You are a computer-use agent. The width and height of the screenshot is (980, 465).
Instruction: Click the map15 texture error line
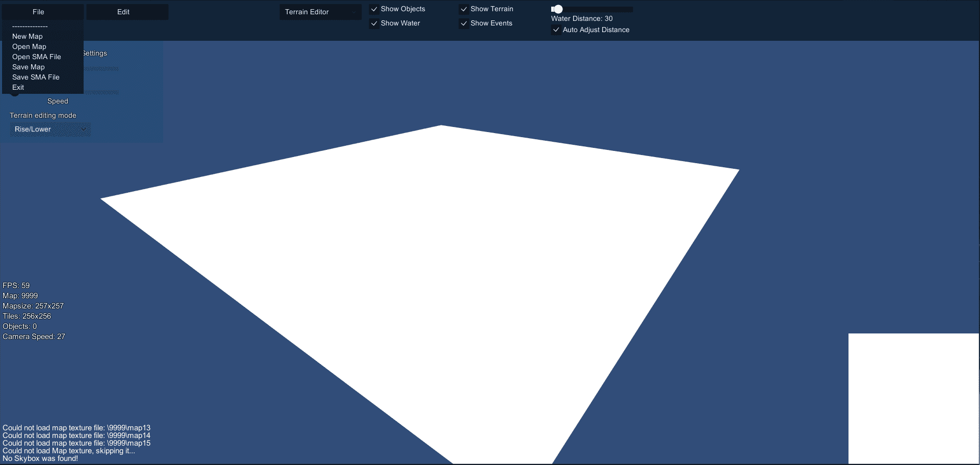pyautogui.click(x=76, y=443)
